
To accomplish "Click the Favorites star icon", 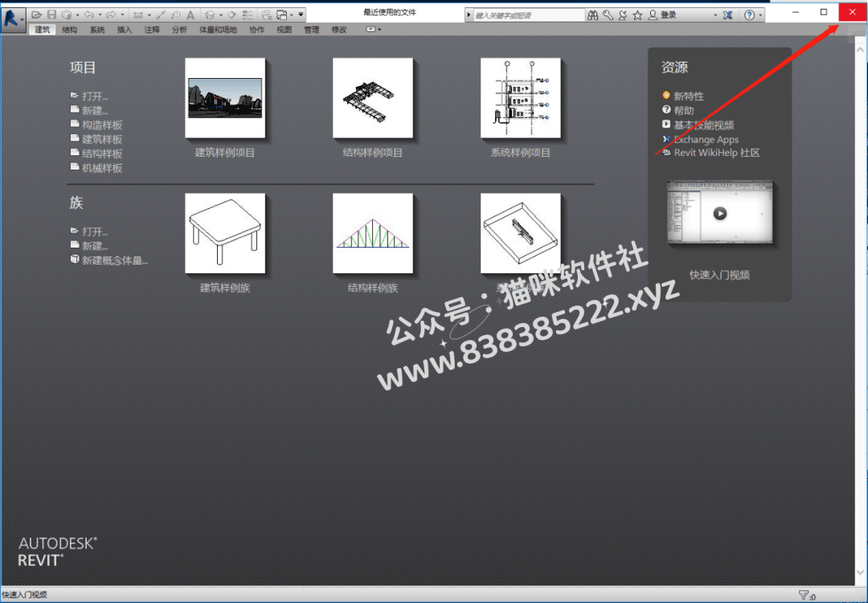I will pos(637,15).
